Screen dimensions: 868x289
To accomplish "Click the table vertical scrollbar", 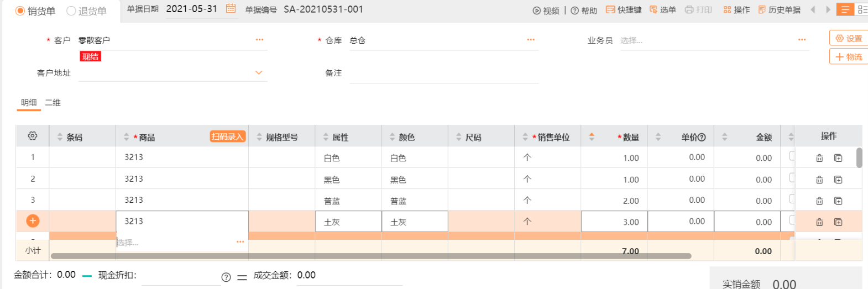I will pyautogui.click(x=859, y=157).
